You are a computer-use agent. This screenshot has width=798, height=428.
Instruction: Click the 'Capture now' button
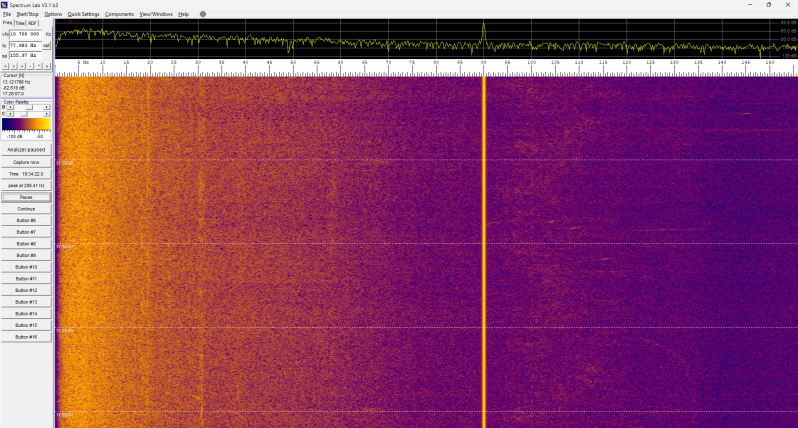click(26, 162)
